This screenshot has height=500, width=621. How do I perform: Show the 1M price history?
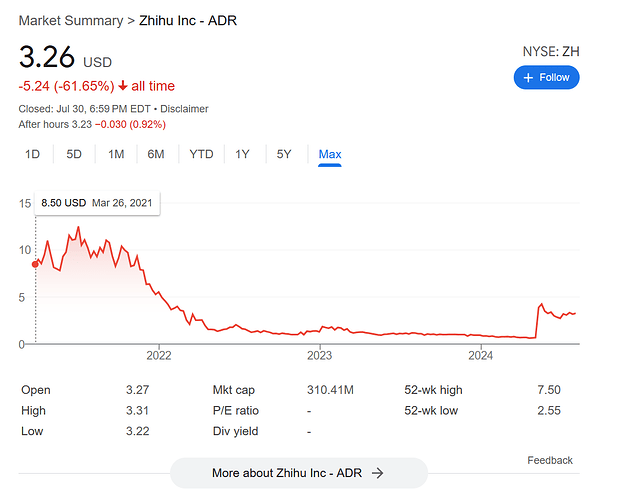click(x=116, y=154)
